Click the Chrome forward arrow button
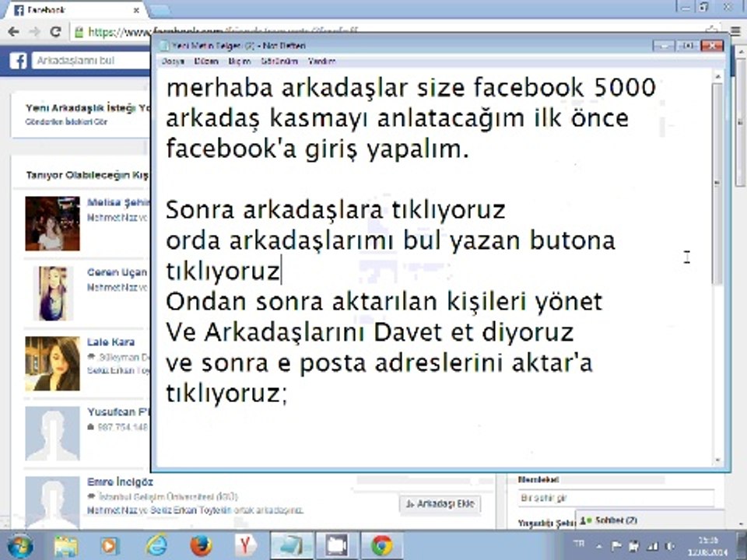This screenshot has width=747, height=560. pos(34,32)
